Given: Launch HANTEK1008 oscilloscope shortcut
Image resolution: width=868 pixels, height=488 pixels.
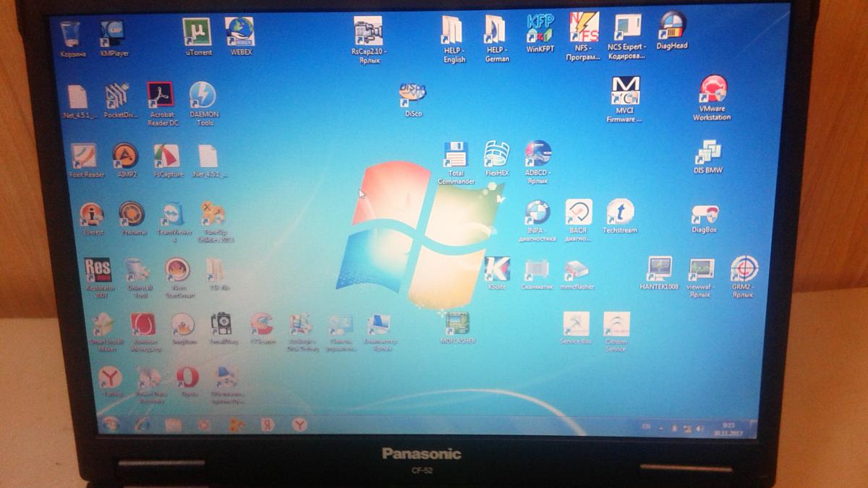Looking at the screenshot, I should point(660,270).
